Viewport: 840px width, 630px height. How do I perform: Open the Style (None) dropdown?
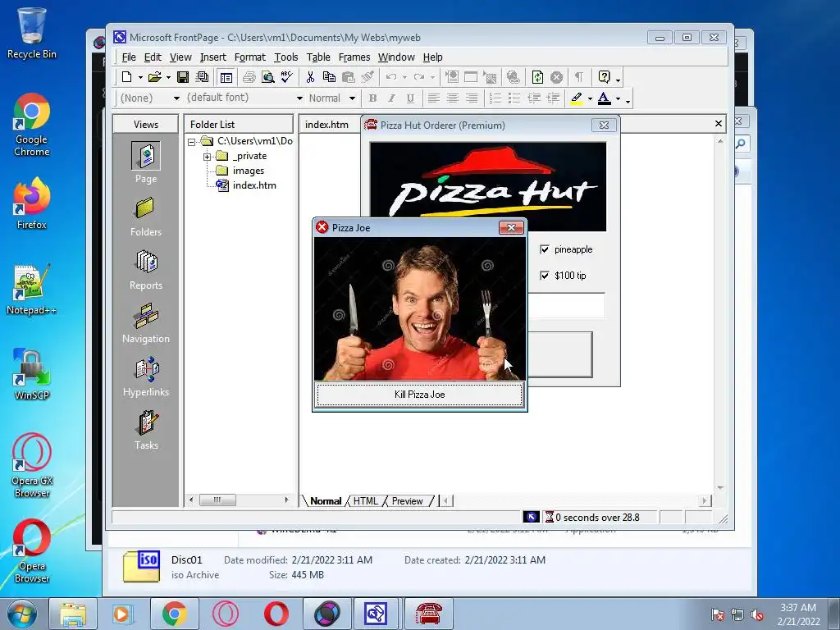pos(176,98)
